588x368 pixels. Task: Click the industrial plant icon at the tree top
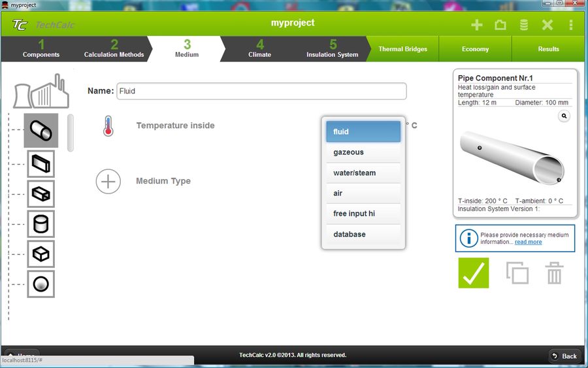pyautogui.click(x=41, y=91)
